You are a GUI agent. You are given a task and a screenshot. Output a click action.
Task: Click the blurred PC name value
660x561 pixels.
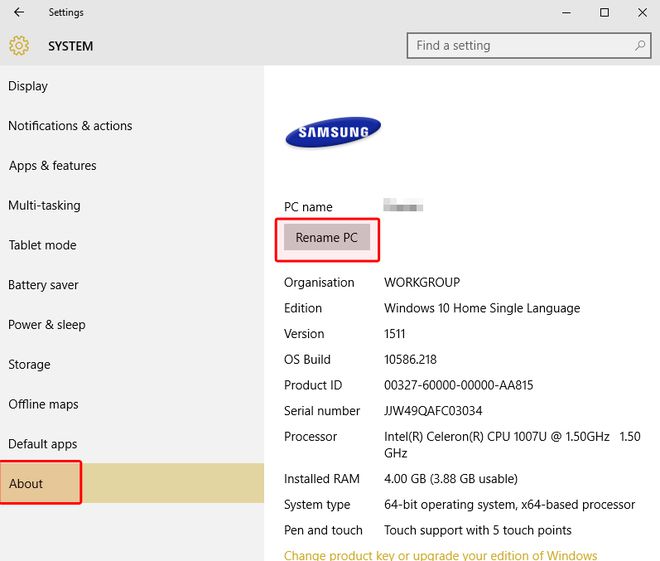[403, 205]
